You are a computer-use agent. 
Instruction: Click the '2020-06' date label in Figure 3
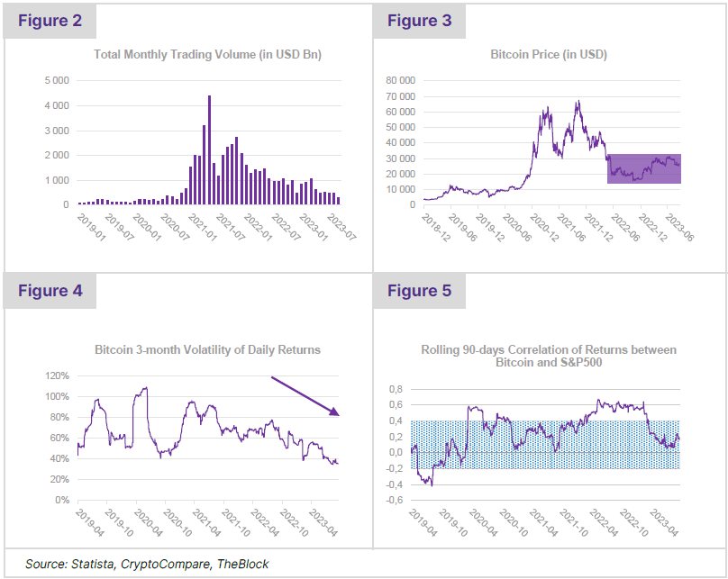[517, 228]
